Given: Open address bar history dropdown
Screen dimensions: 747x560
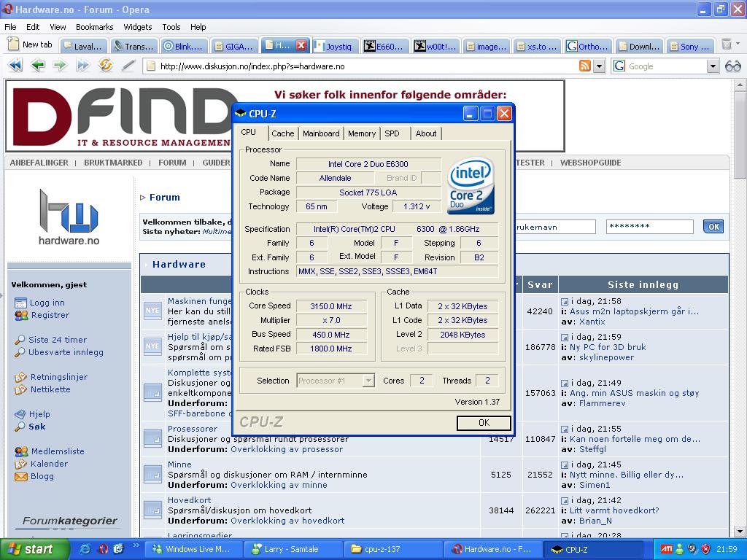Looking at the screenshot, I should point(600,66).
